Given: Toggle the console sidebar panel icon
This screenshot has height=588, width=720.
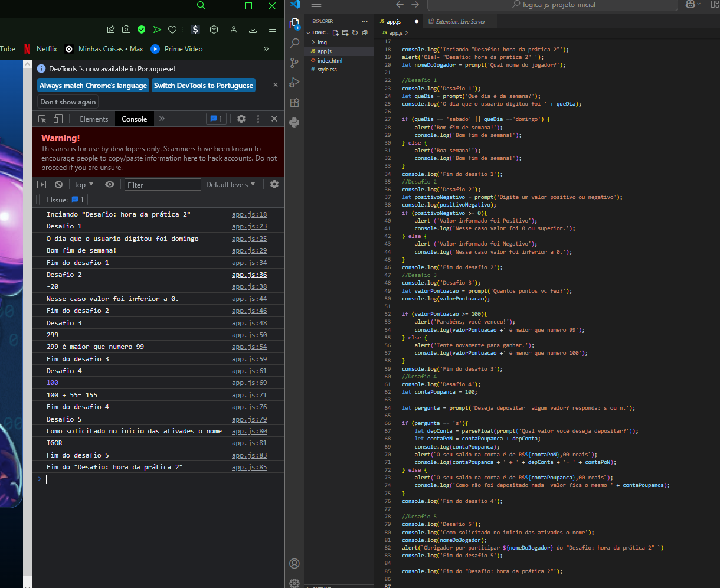Looking at the screenshot, I should click(x=42, y=185).
